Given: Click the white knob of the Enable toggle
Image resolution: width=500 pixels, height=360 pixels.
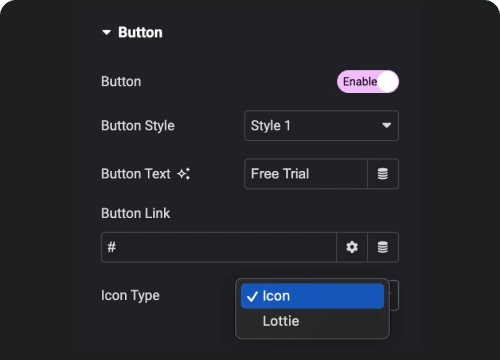Looking at the screenshot, I should pos(388,81).
